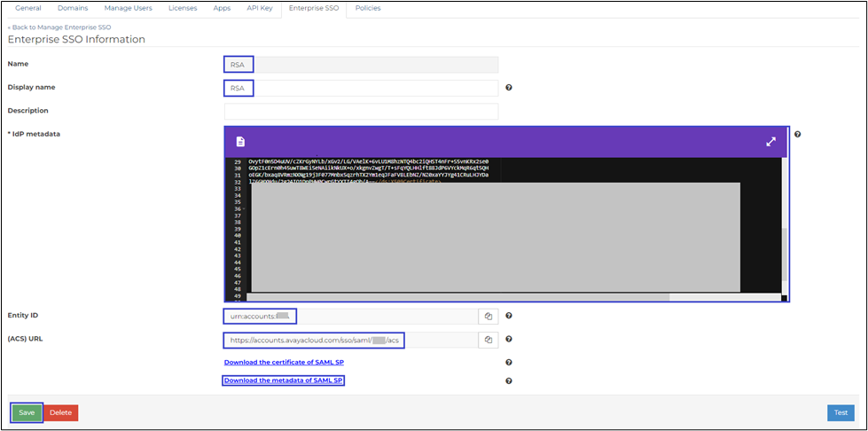Download the certificate of SAML SP
This screenshot has width=868, height=431.
tap(284, 362)
